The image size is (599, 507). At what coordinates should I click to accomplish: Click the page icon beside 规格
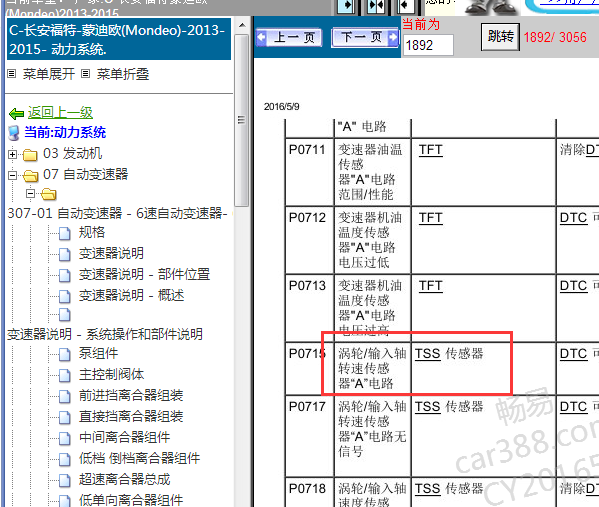(x=65, y=233)
